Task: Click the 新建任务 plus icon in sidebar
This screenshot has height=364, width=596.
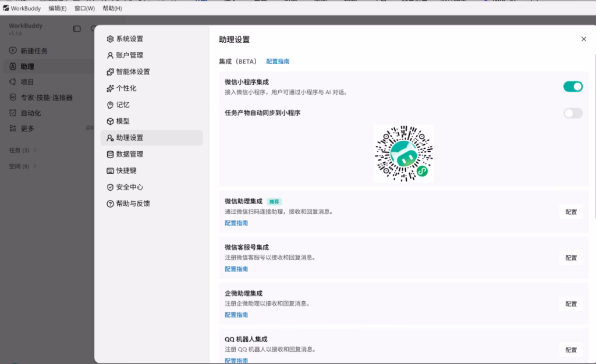Action: point(13,51)
